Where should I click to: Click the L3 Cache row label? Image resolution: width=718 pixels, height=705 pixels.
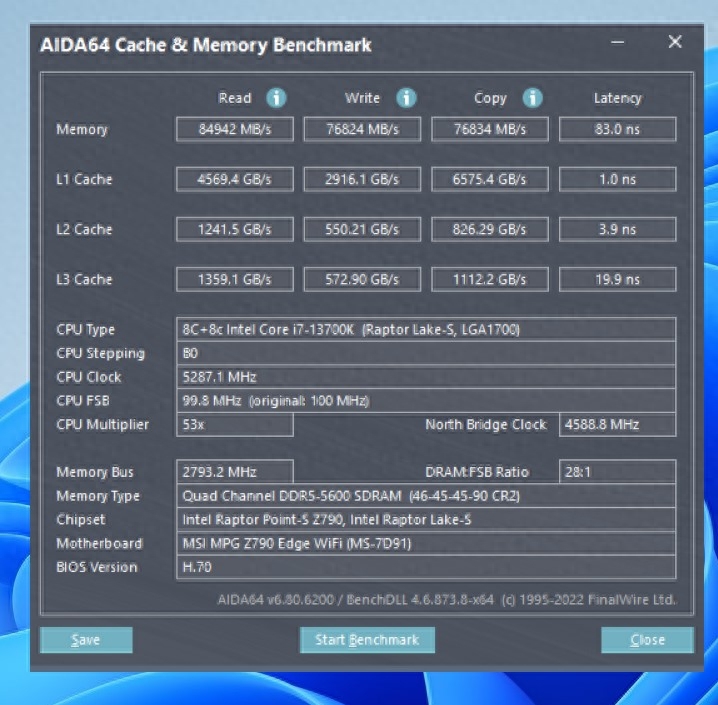[x=84, y=279]
